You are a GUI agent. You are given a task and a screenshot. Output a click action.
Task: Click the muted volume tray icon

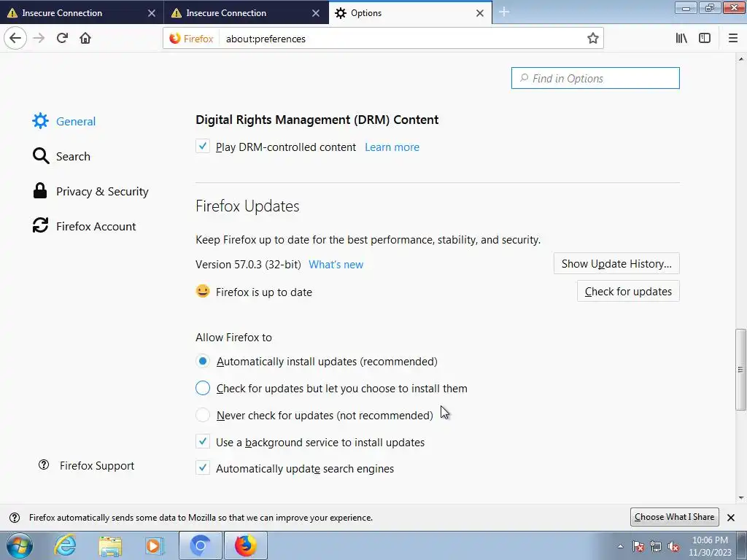pos(673,547)
